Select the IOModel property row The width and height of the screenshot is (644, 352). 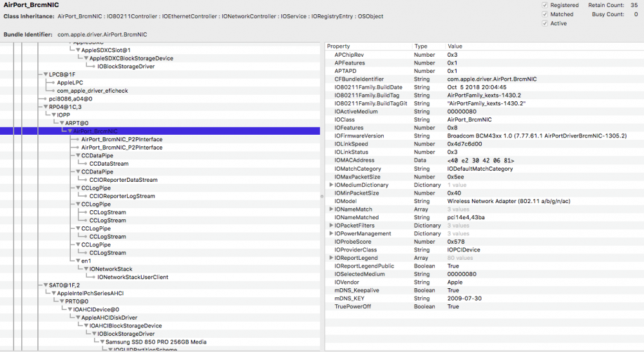[x=484, y=201]
